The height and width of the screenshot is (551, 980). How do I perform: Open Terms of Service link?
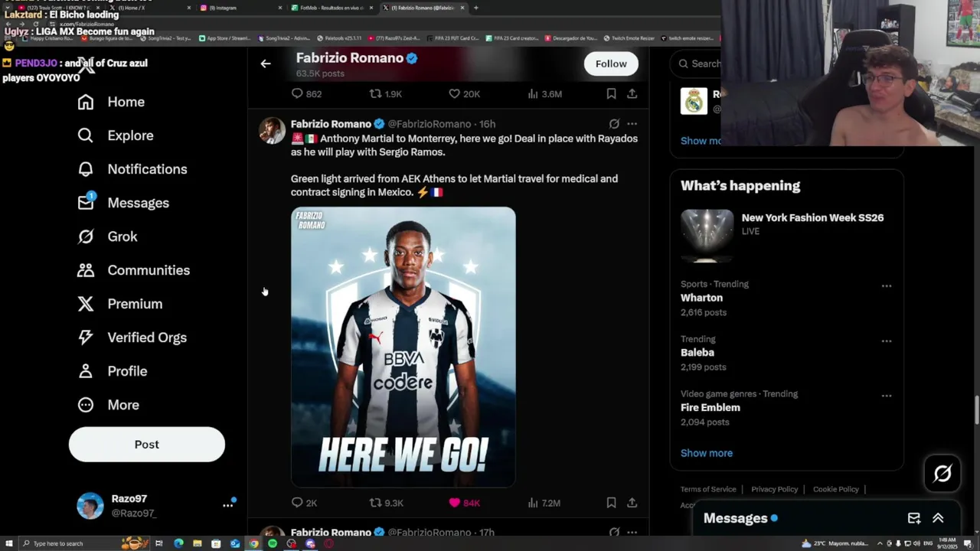pyautogui.click(x=708, y=489)
